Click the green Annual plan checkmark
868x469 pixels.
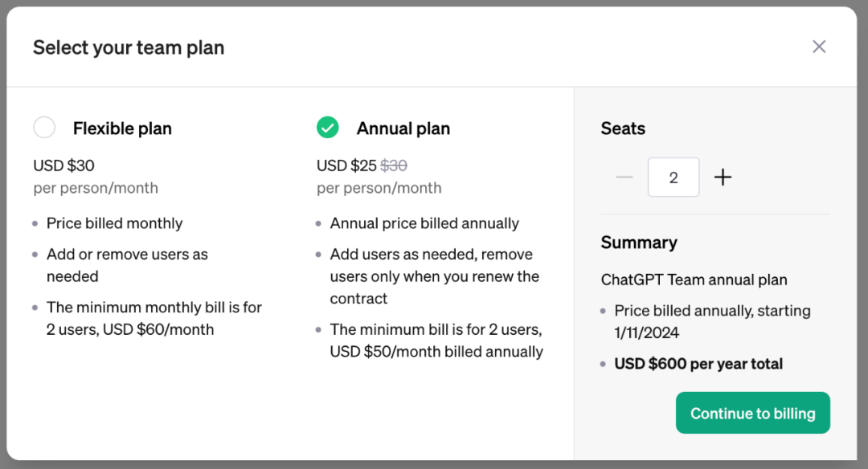tap(327, 128)
